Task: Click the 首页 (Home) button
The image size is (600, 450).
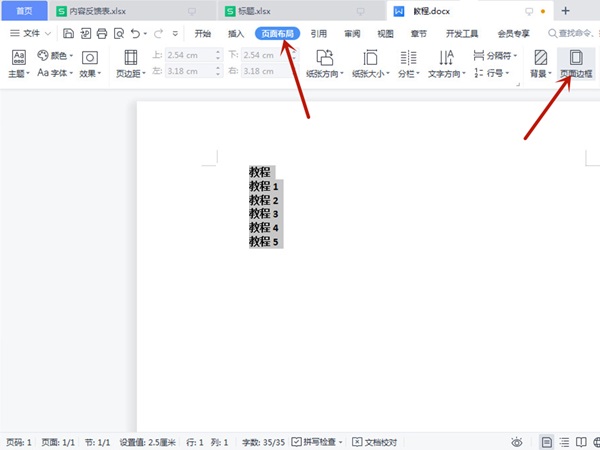Action: tap(23, 11)
